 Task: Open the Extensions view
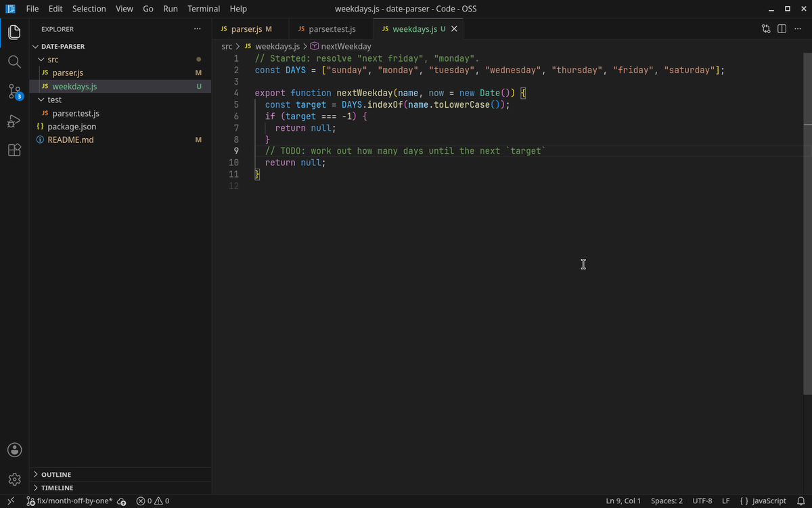pos(14,150)
